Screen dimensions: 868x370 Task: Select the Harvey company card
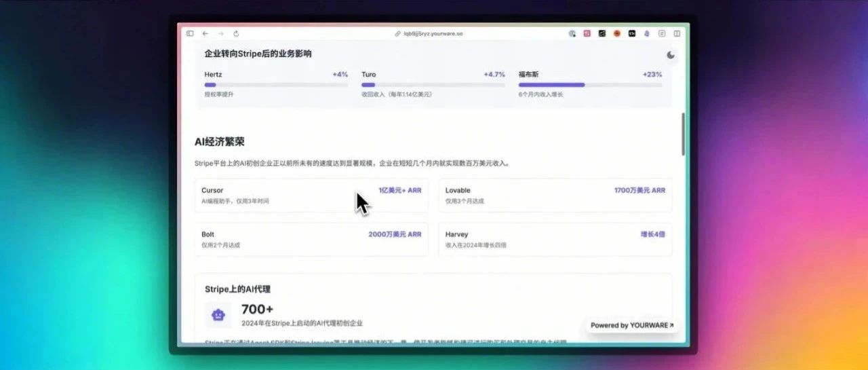[555, 239]
